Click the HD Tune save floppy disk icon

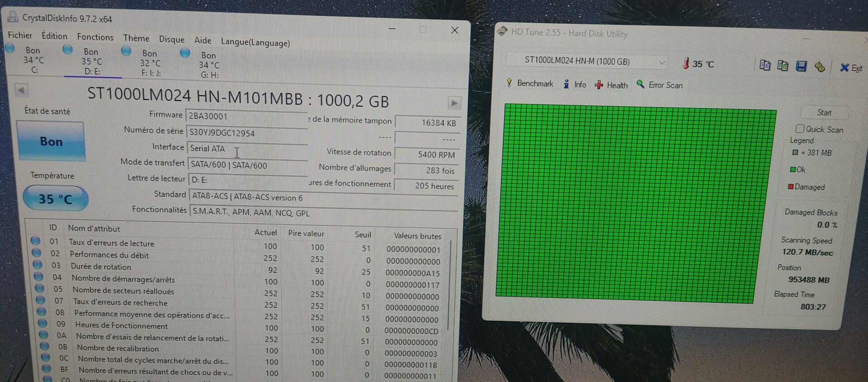click(801, 67)
